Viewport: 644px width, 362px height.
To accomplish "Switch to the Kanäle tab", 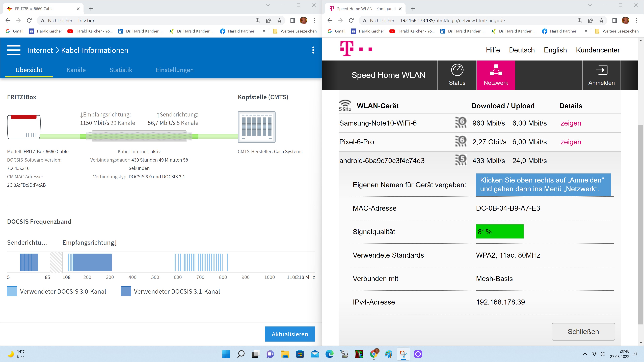I will point(76,70).
